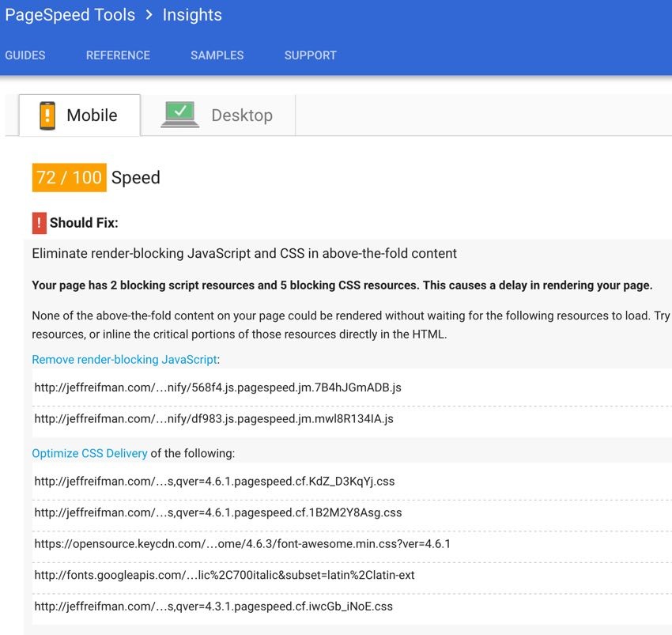Open the Remove render-blocking JavaScript link

(x=124, y=359)
